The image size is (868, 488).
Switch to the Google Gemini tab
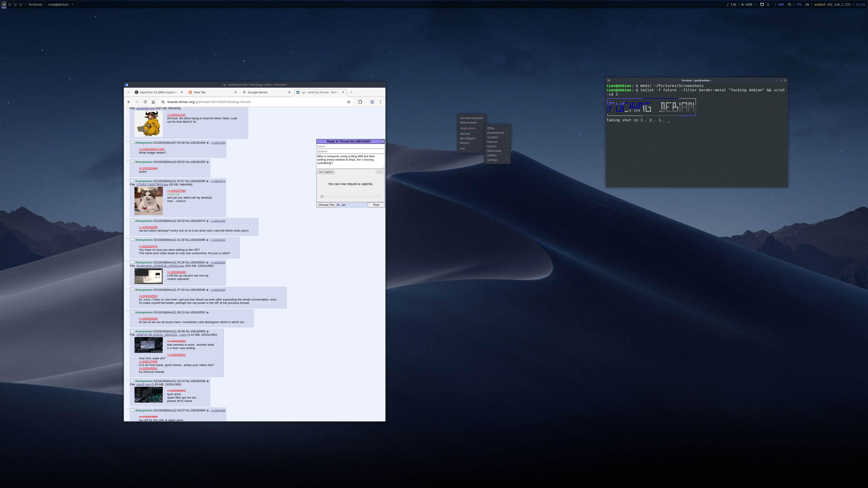pos(258,92)
